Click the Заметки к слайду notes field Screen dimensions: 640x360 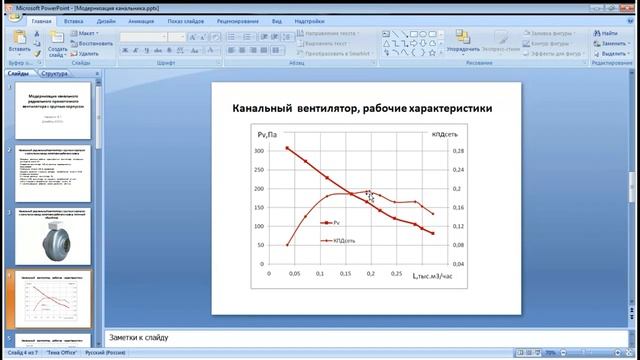click(366, 338)
